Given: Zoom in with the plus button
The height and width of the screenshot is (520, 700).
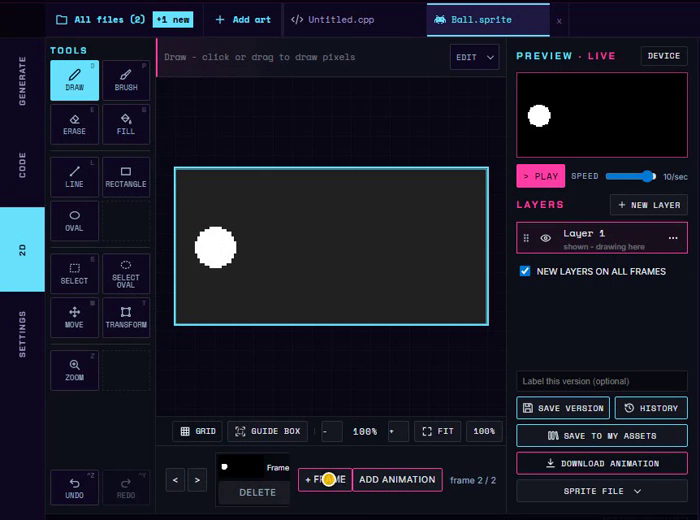Looking at the screenshot, I should pos(398,431).
